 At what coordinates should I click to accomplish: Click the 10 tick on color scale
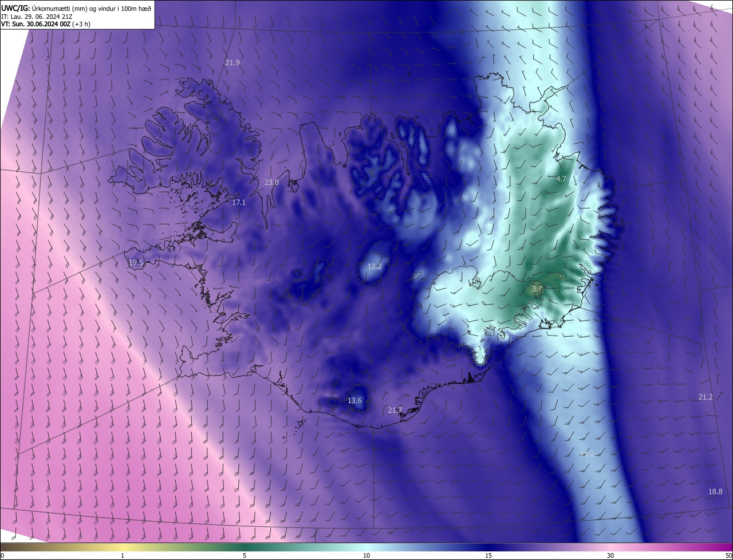(x=366, y=555)
